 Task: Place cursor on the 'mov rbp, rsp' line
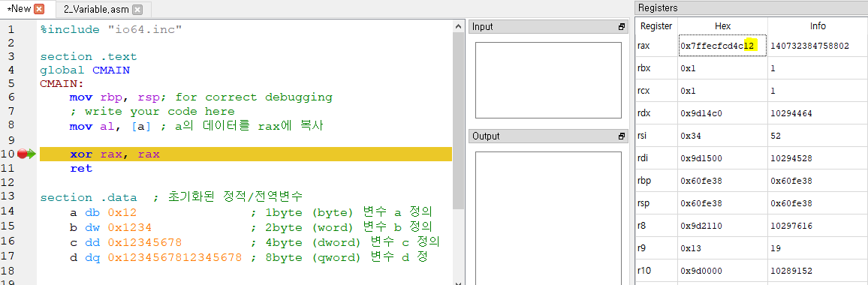pos(200,97)
